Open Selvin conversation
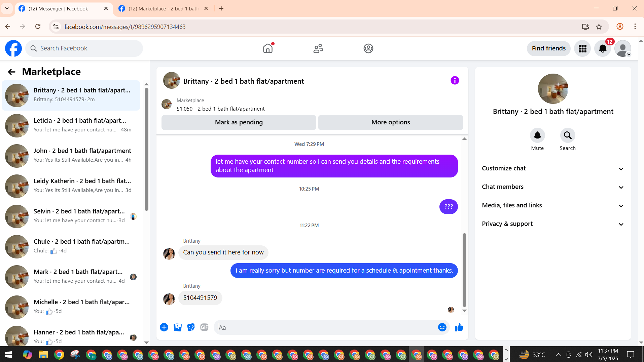 pyautogui.click(x=71, y=216)
